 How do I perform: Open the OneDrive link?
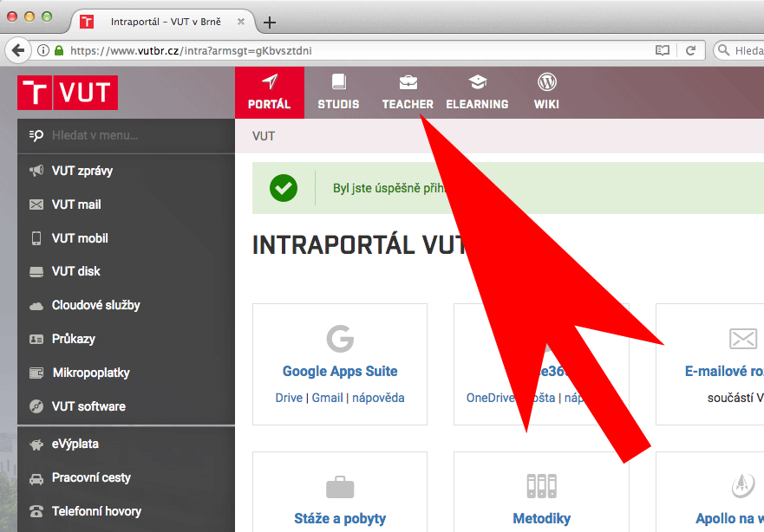coord(490,399)
